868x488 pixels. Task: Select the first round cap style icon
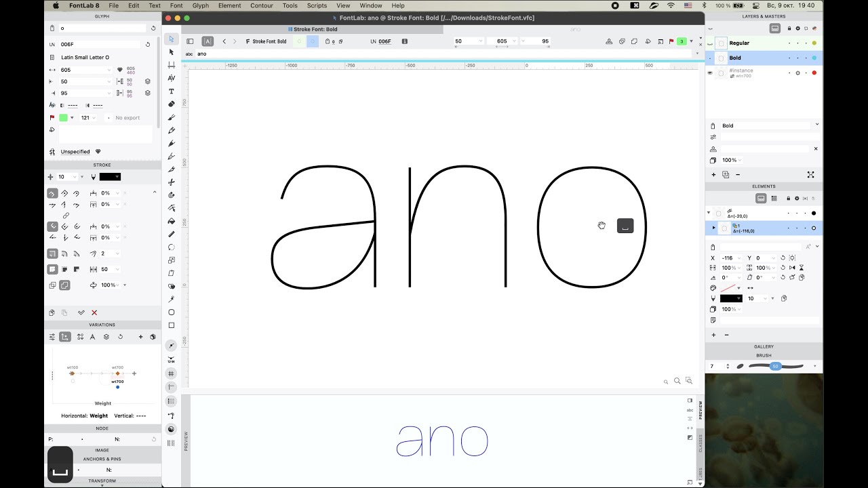pos(52,193)
